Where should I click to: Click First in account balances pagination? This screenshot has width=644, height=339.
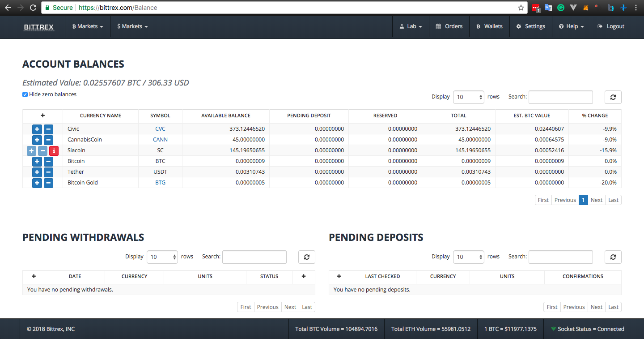coord(543,200)
